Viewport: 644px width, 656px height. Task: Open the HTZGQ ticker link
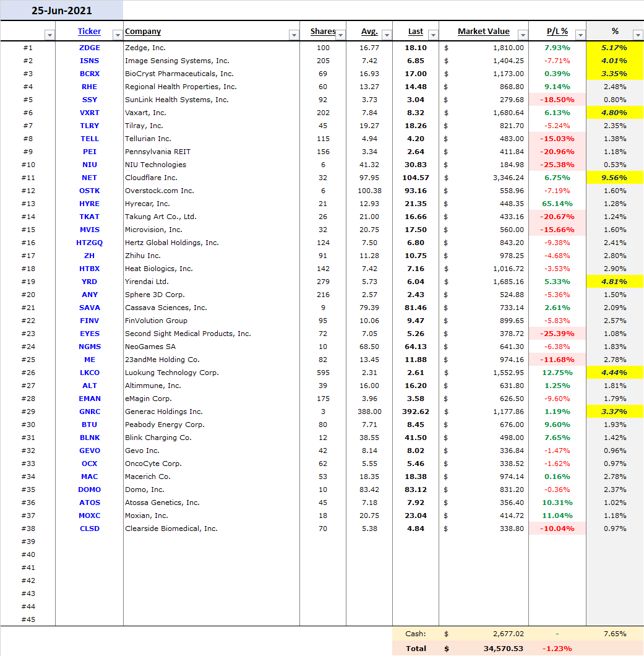pyautogui.click(x=90, y=243)
